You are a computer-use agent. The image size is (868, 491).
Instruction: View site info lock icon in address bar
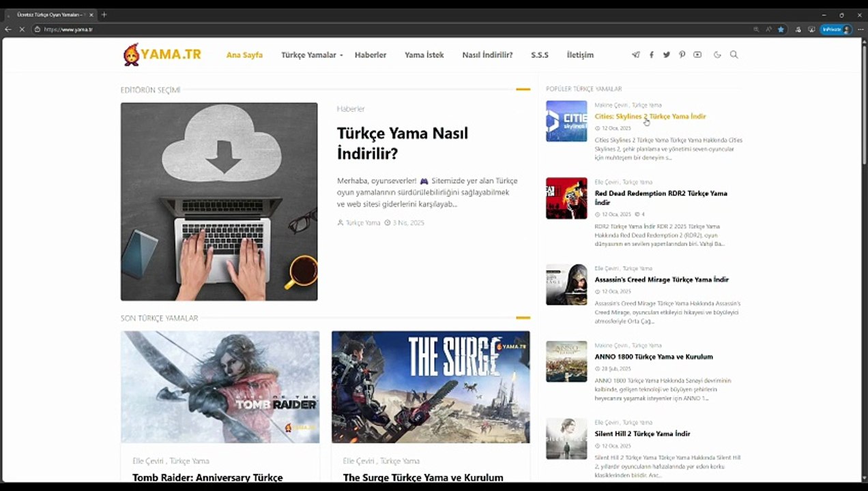point(38,29)
